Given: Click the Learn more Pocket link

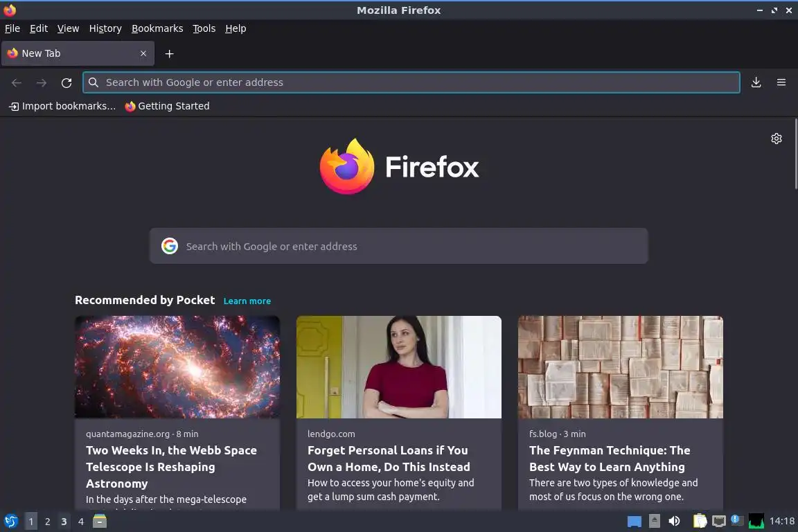Looking at the screenshot, I should coord(247,301).
